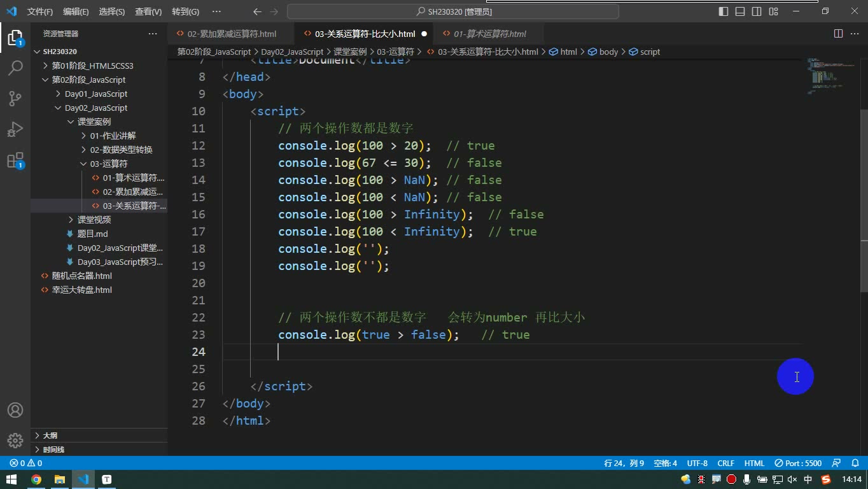
Task: Open the Source Control view
Action: click(15, 98)
